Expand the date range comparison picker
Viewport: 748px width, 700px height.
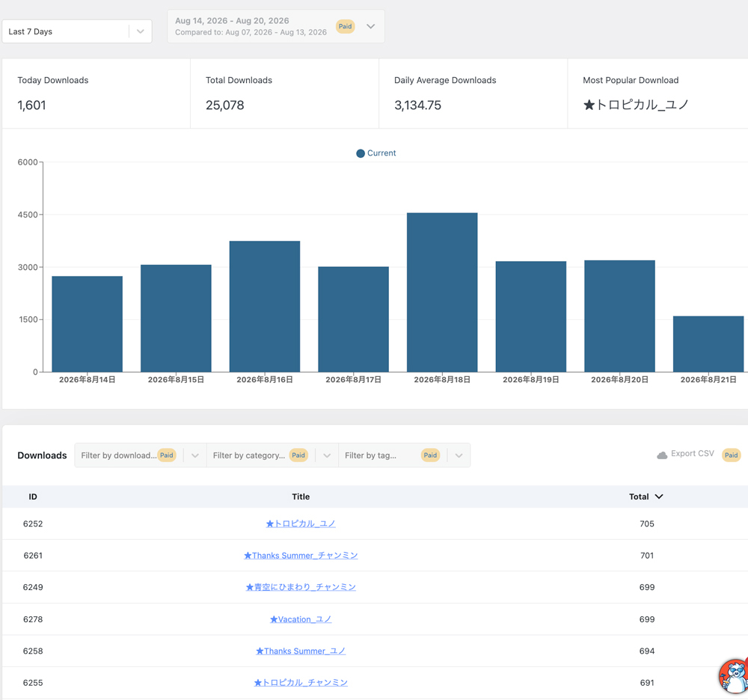(x=371, y=26)
